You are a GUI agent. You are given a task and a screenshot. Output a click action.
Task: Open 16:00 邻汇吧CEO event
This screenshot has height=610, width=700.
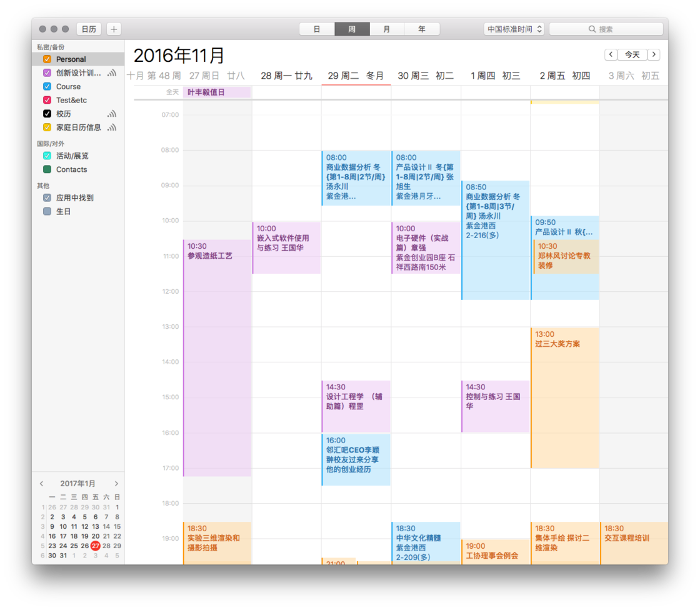click(x=356, y=459)
